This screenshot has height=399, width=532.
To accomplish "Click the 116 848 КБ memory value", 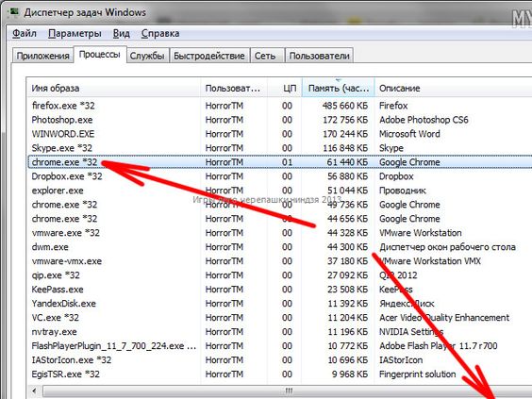I will coord(345,148).
